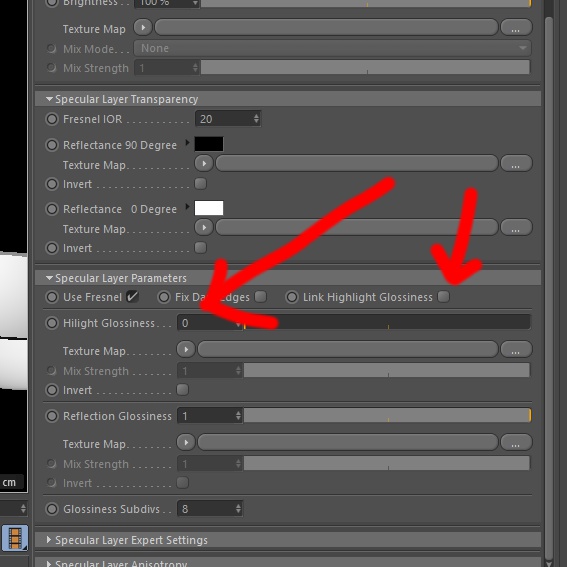Viewport: 567px width, 567px height.
Task: Click animation dot beside Reflection Glossiness
Action: tap(52, 416)
